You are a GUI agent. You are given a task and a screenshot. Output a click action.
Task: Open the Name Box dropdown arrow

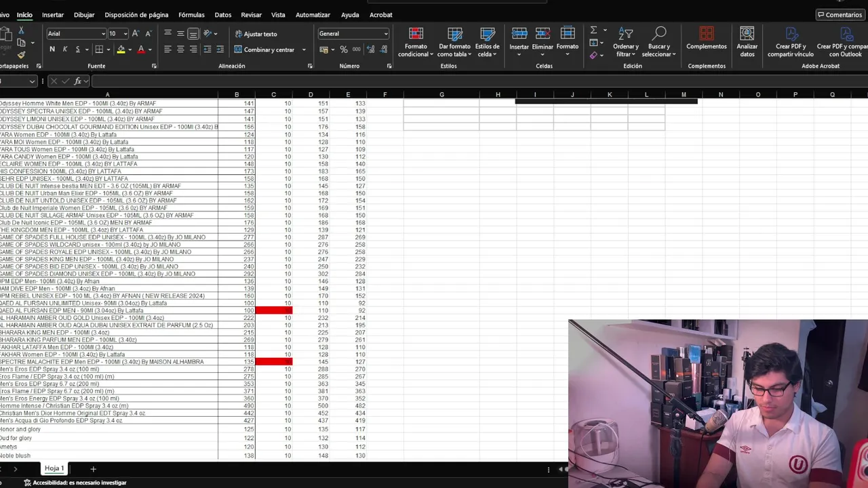pyautogui.click(x=32, y=81)
